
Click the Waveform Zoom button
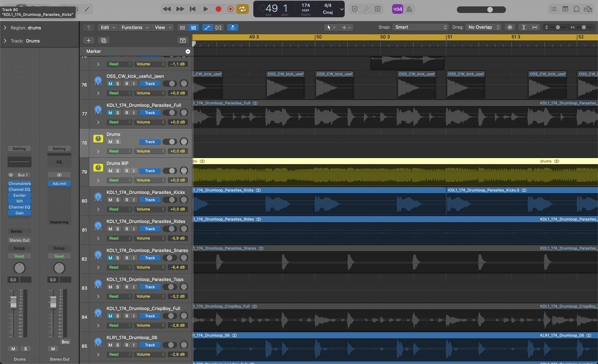pyautogui.click(x=510, y=27)
